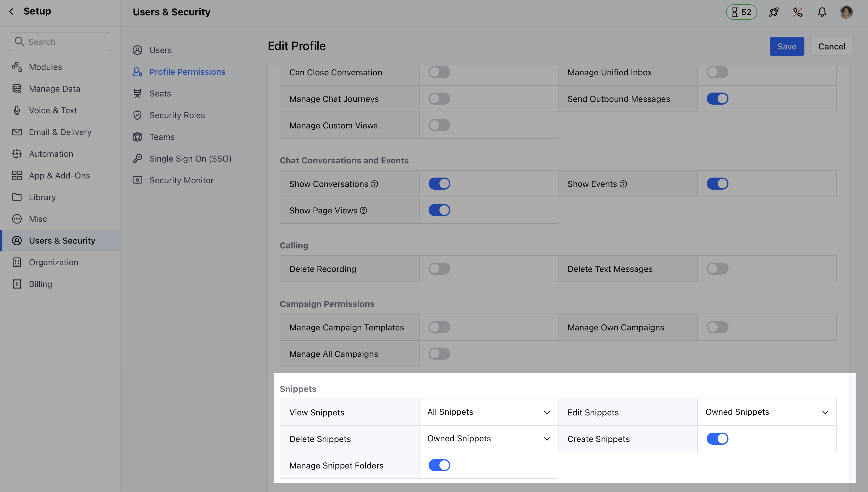This screenshot has width=868, height=492.
Task: Open the notifications bell
Action: pyautogui.click(x=822, y=12)
